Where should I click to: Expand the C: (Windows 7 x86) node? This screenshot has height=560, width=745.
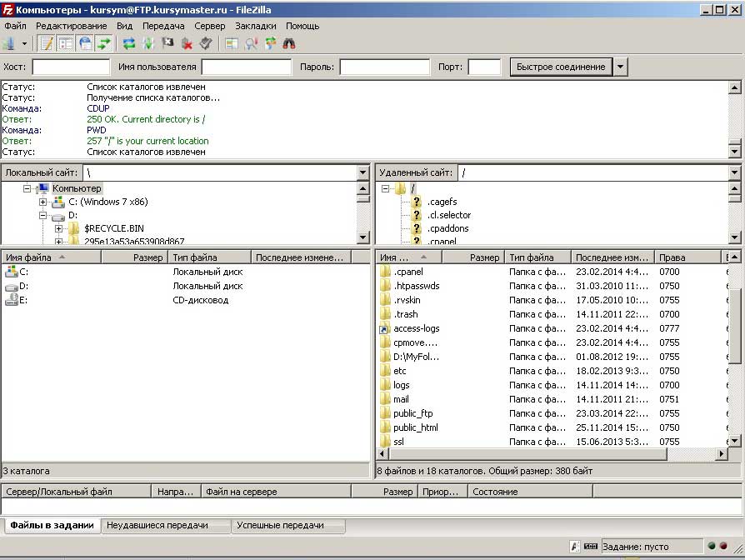click(x=42, y=202)
